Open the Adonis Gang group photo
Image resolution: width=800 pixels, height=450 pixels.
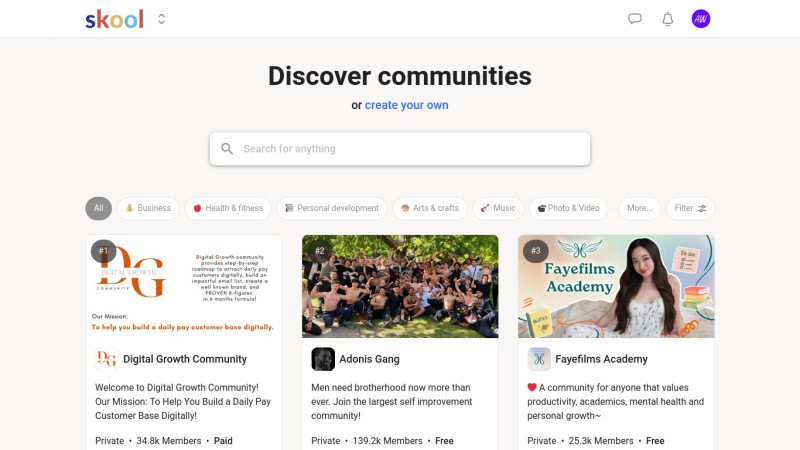400,286
